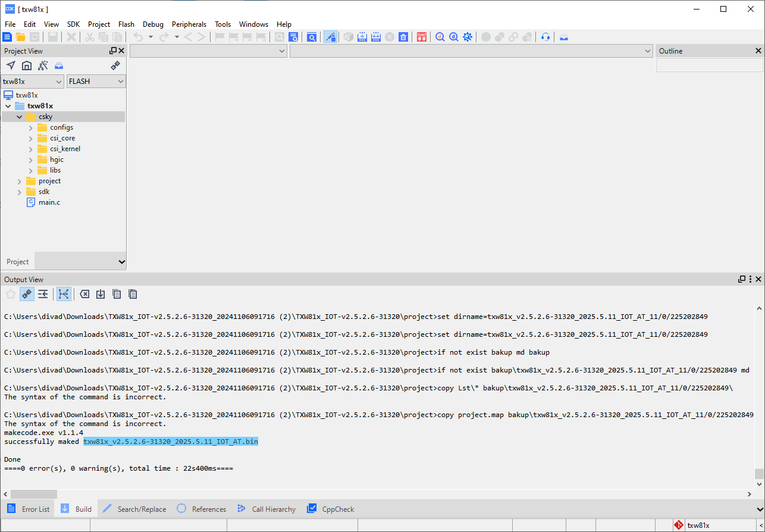
Task: Toggle the highlighted hammer build icon
Action: pyautogui.click(x=331, y=37)
